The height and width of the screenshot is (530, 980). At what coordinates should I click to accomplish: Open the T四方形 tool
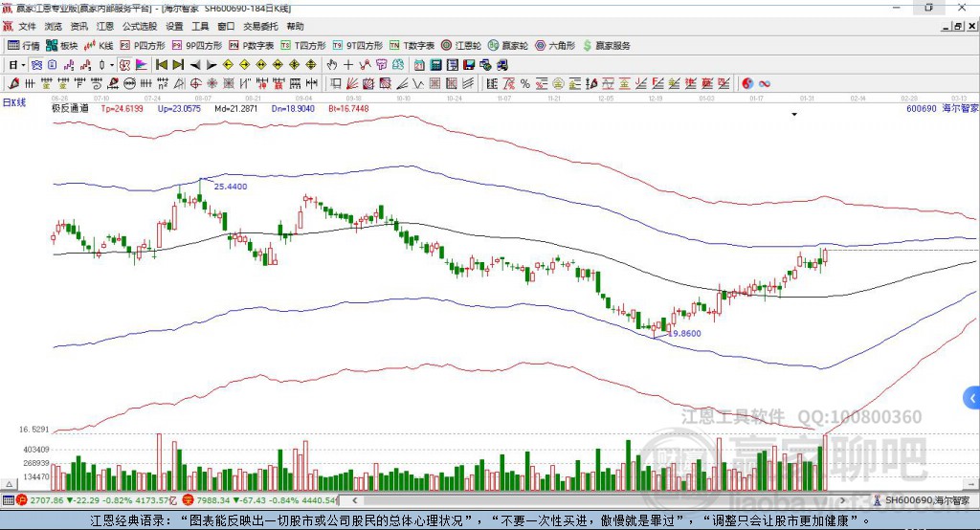click(303, 46)
